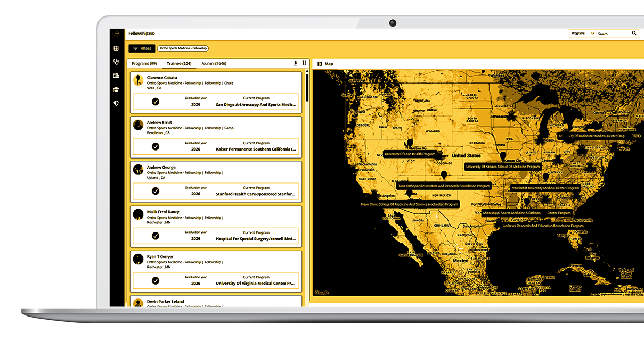Open the stethoscope icon in sidebar
This screenshot has width=644, height=341.
116,62
